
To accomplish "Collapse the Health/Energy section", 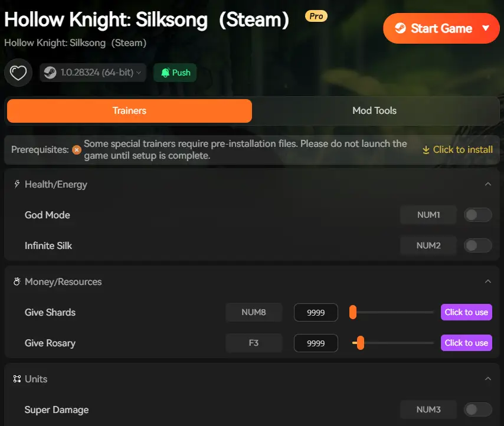I will click(x=488, y=184).
